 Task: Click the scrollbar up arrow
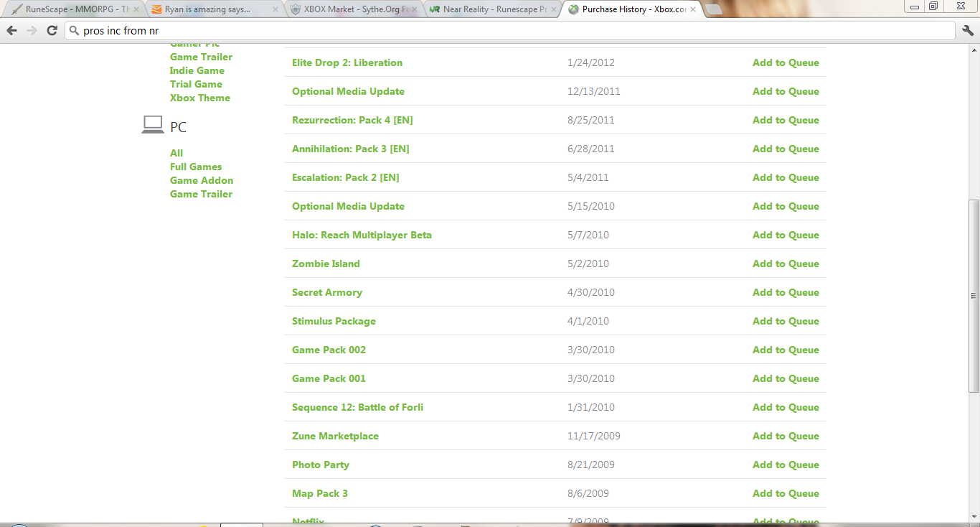[974, 50]
